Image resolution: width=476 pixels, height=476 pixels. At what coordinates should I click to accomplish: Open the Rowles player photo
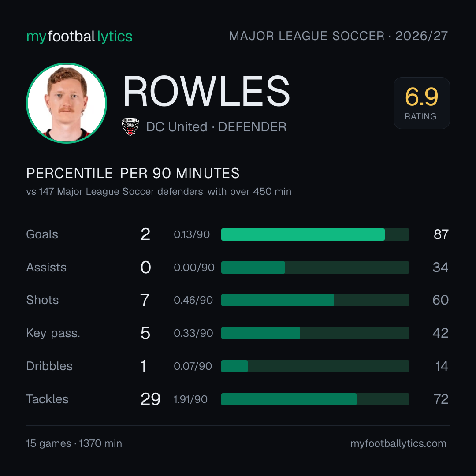pyautogui.click(x=67, y=103)
